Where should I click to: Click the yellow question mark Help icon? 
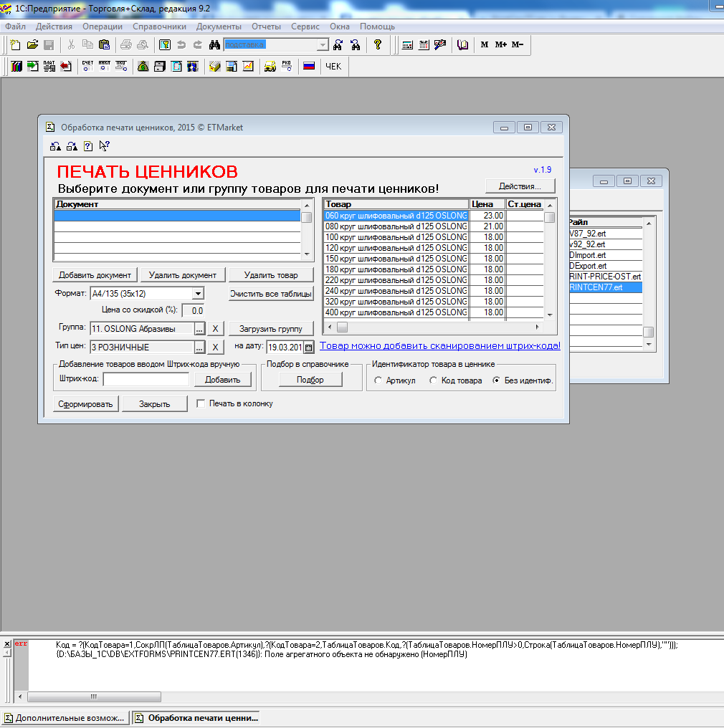click(x=378, y=44)
